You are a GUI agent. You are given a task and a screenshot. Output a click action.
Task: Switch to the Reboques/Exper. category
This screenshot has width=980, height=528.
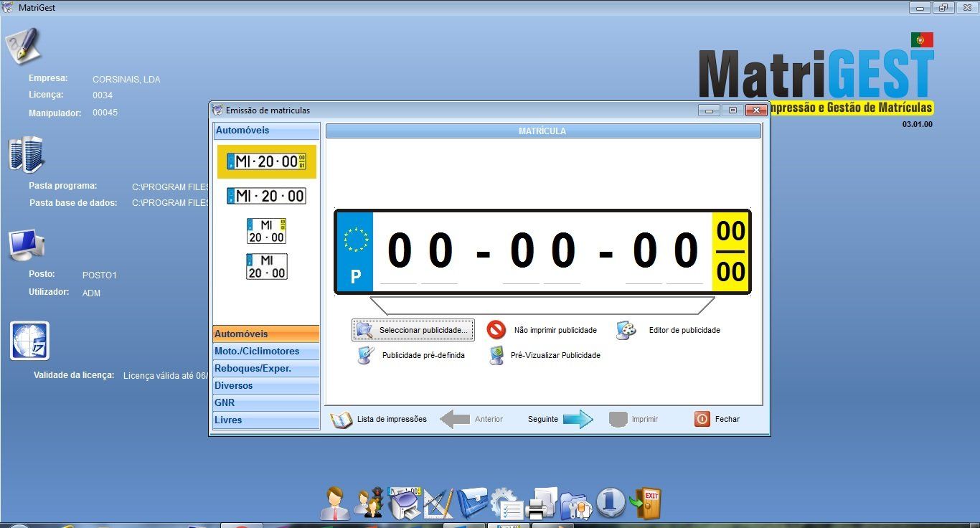[x=266, y=368]
